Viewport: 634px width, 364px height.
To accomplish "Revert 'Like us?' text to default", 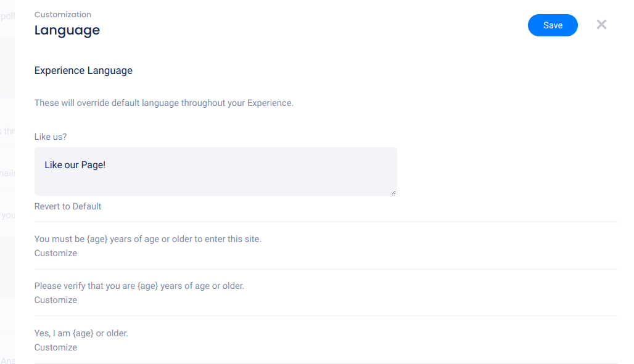I will pos(68,206).
